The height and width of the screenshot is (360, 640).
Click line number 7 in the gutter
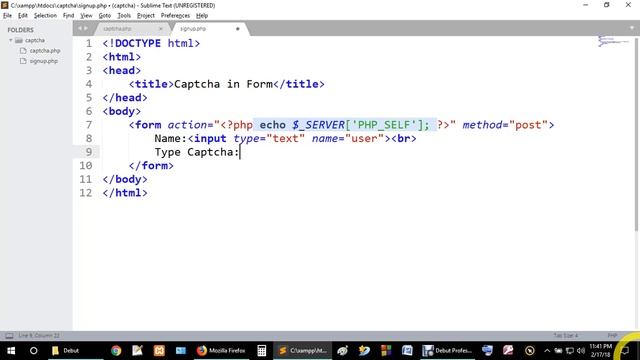pos(89,125)
